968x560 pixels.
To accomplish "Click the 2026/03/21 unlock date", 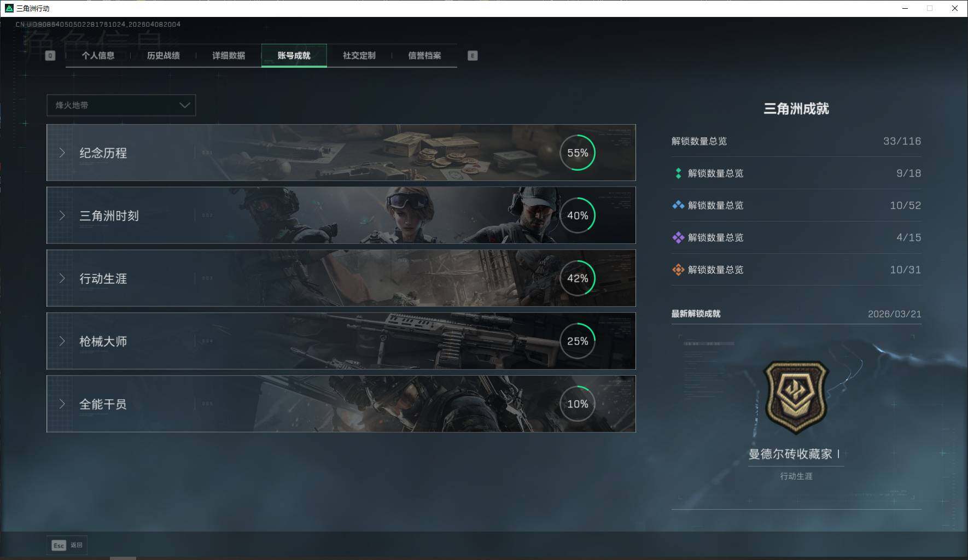I will pyautogui.click(x=894, y=314).
